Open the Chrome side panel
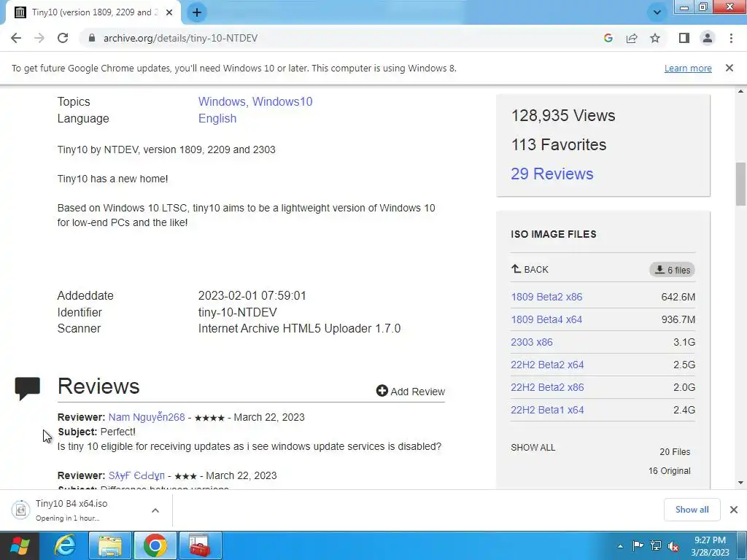The image size is (747, 560). click(684, 38)
